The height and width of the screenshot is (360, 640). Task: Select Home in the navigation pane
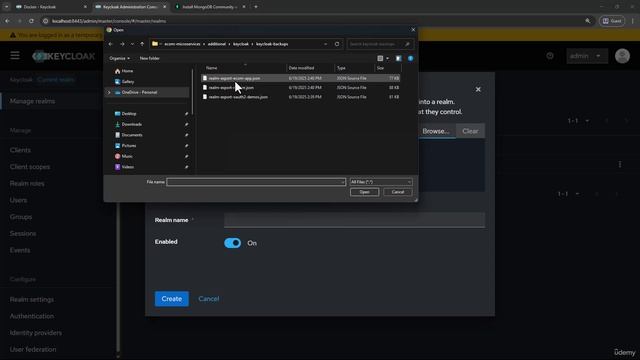[x=127, y=71]
